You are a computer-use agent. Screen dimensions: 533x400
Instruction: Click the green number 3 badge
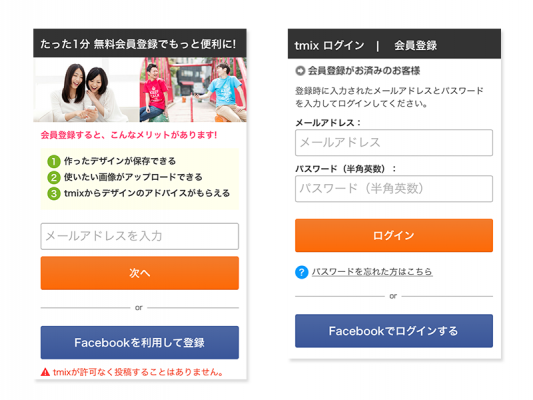coord(54,193)
